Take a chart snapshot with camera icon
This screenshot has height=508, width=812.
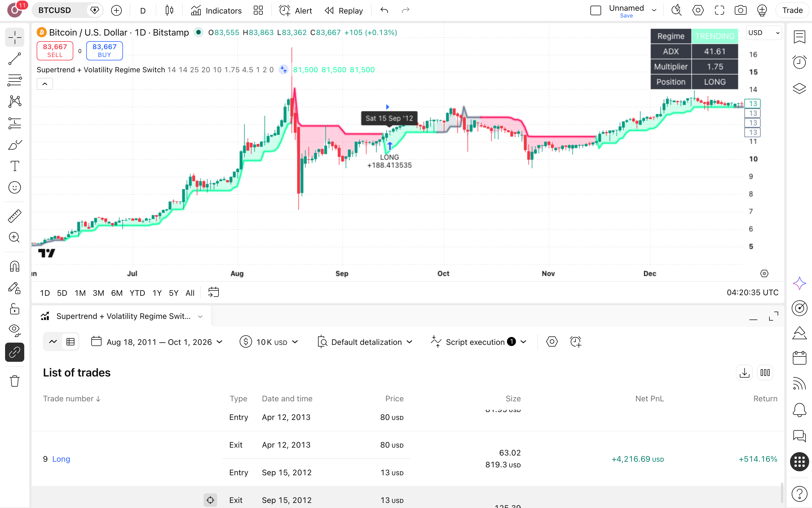[741, 10]
